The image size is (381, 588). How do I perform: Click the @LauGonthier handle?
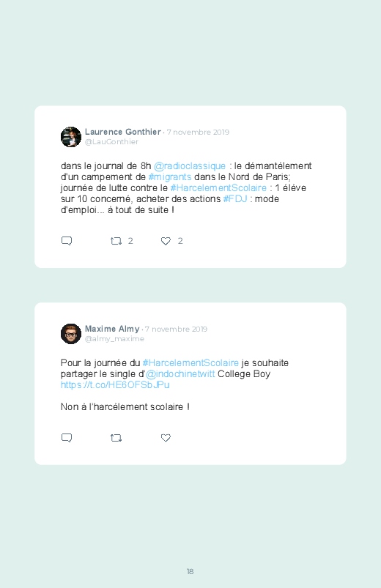click(x=111, y=142)
